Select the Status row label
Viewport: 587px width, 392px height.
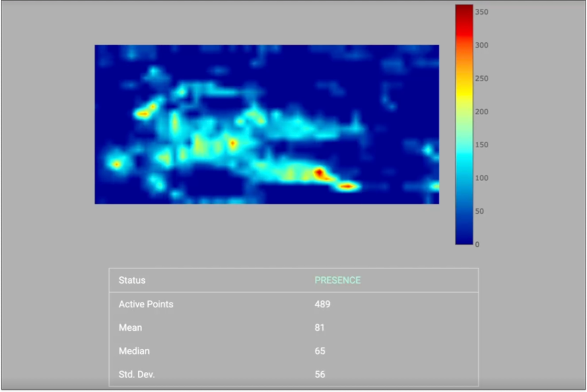132,280
